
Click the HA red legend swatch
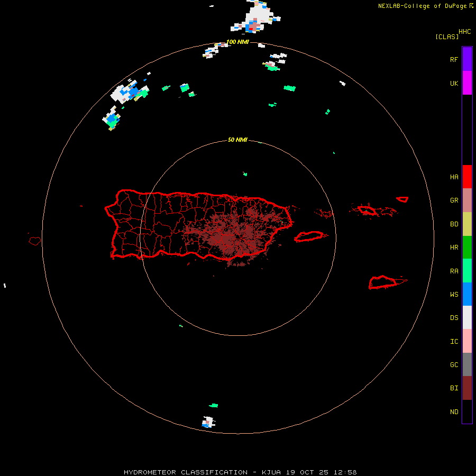point(467,177)
